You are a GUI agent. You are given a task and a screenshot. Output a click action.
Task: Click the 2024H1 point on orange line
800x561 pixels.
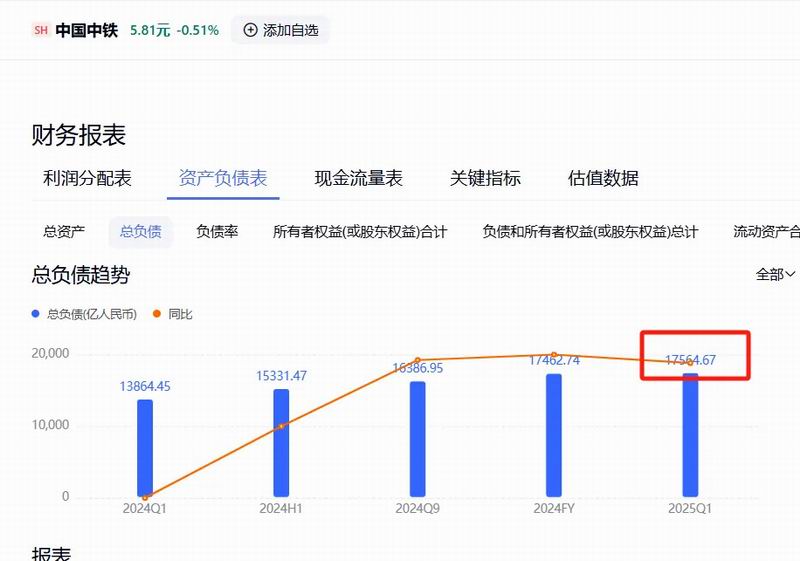click(281, 426)
